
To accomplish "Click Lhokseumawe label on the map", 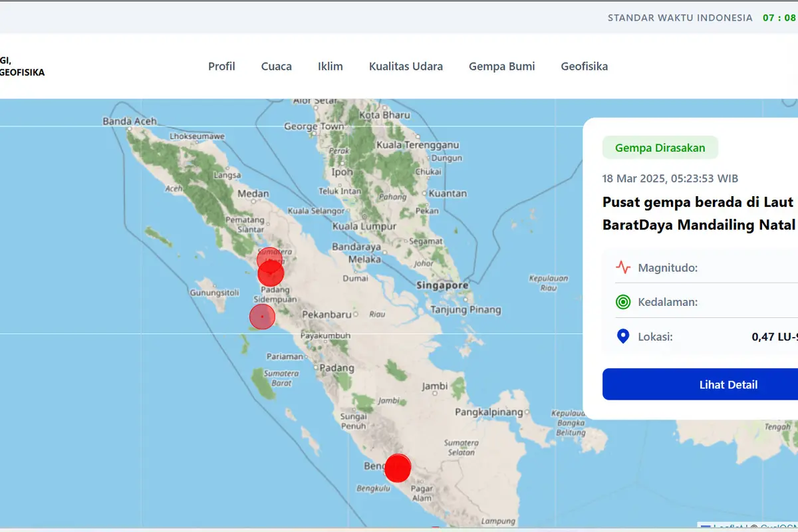I will [197, 136].
